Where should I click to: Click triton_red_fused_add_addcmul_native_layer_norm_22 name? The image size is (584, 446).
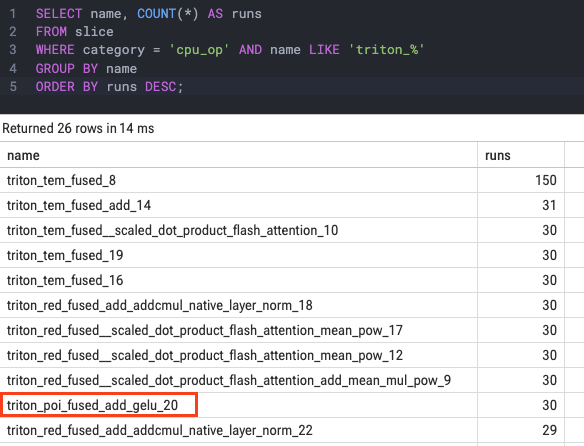click(160, 430)
